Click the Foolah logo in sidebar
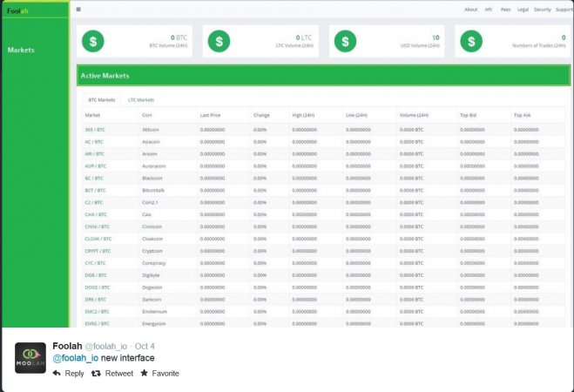574x392 pixels. point(17,11)
